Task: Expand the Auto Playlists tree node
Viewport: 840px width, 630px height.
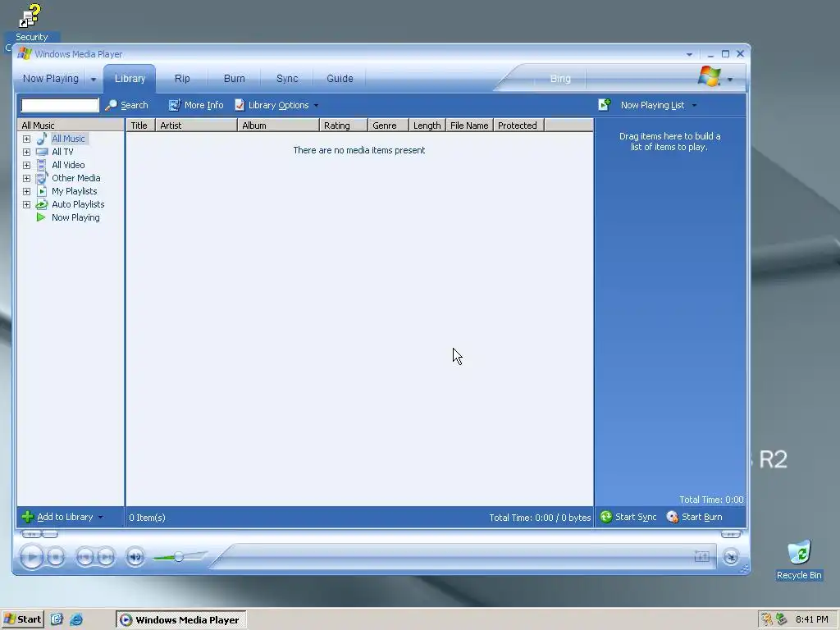Action: coord(26,204)
